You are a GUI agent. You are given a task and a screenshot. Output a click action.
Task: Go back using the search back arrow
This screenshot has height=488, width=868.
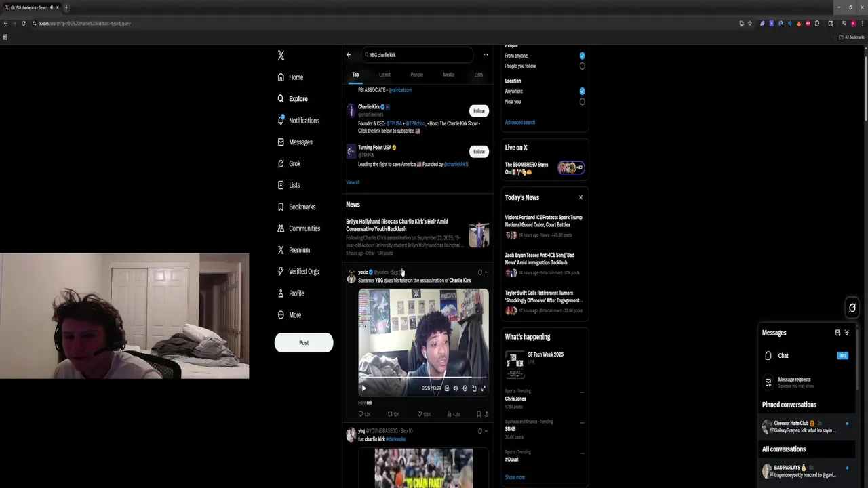(x=349, y=55)
